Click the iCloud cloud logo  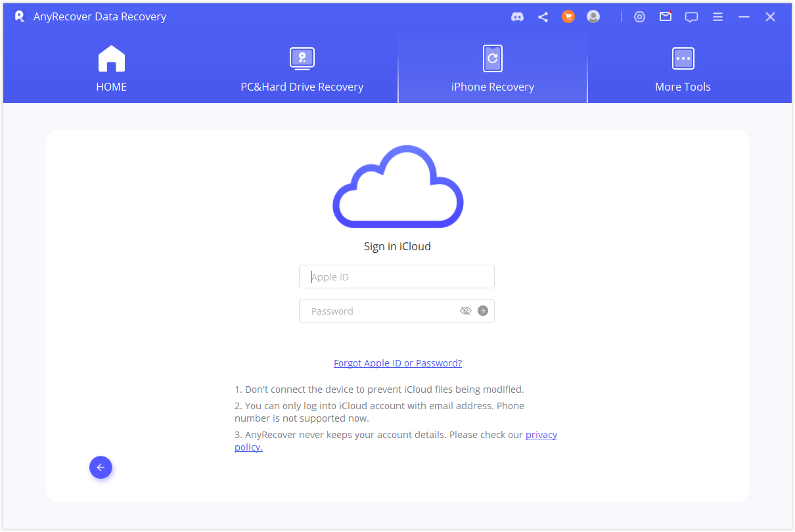tap(398, 187)
